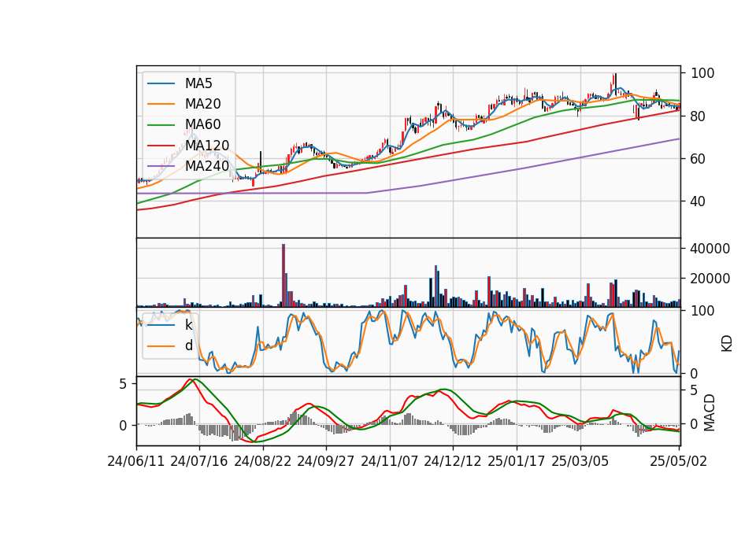Viewport: 756px width, 543px height.
Task: Click the 25/05/02 date axis label
Action: [x=678, y=461]
